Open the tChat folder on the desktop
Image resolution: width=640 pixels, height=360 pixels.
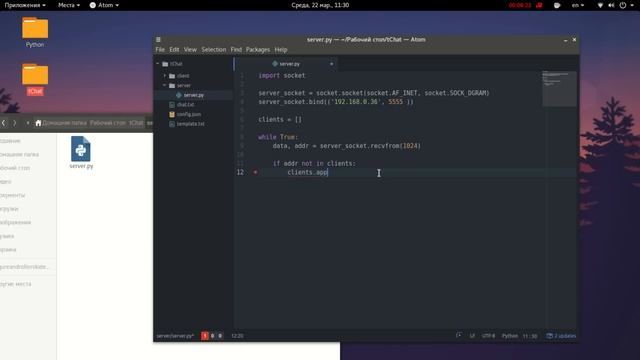[x=35, y=79]
